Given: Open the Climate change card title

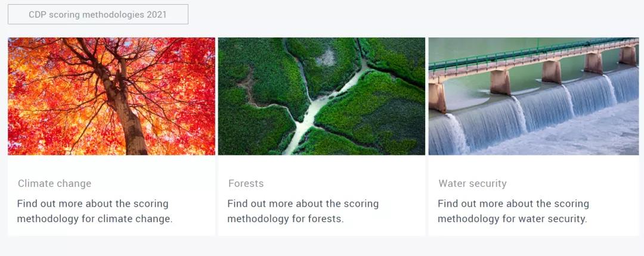Looking at the screenshot, I should tap(55, 183).
